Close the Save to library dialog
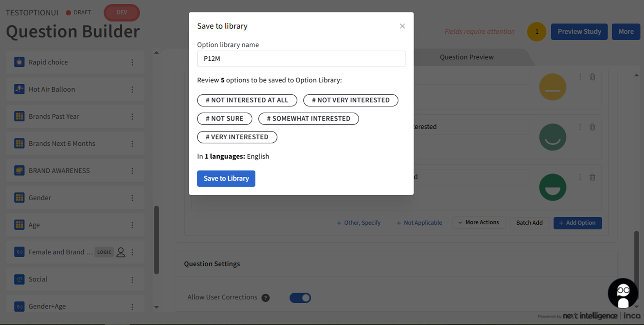This screenshot has width=644, height=325. (x=402, y=26)
